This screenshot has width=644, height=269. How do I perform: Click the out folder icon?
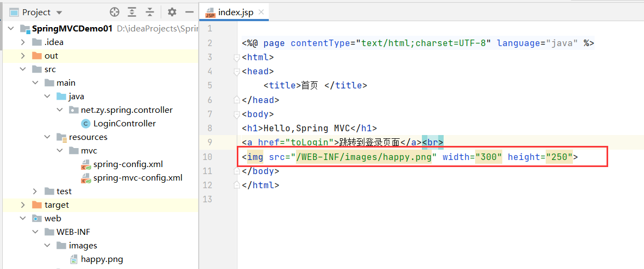point(37,56)
